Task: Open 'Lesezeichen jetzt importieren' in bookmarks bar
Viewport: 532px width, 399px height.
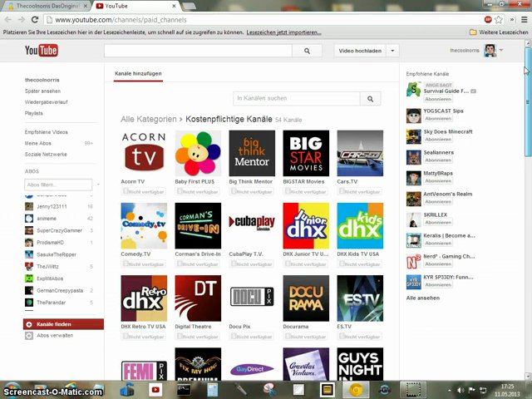Action: (283, 32)
